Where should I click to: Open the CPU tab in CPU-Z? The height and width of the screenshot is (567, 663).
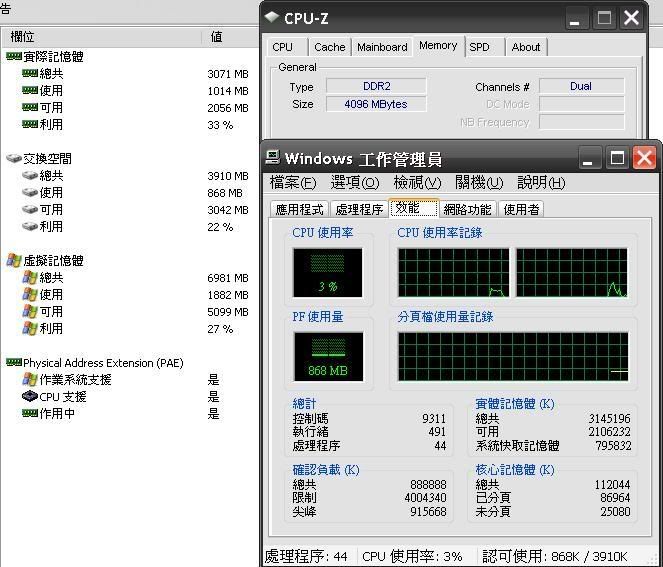[x=287, y=47]
